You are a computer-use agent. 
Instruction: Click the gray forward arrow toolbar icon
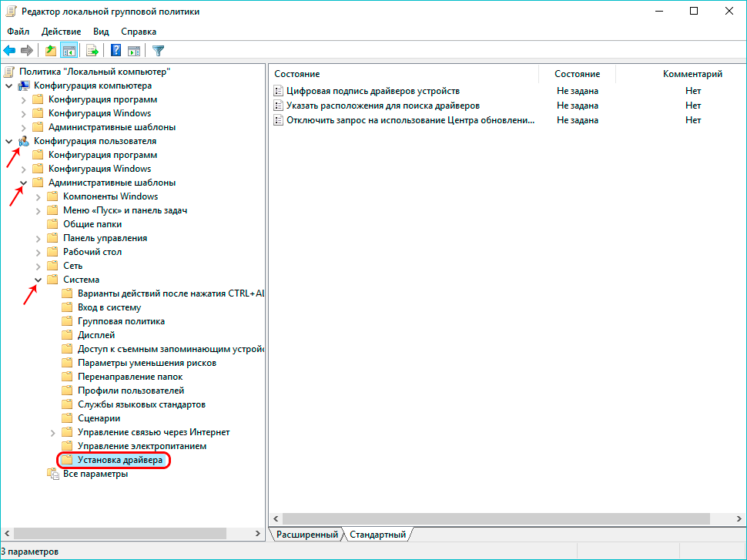coord(27,50)
